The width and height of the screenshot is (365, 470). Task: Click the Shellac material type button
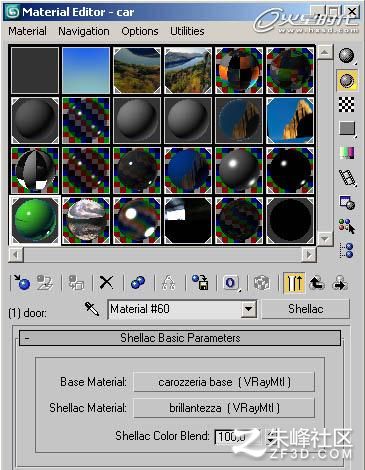coord(306,309)
